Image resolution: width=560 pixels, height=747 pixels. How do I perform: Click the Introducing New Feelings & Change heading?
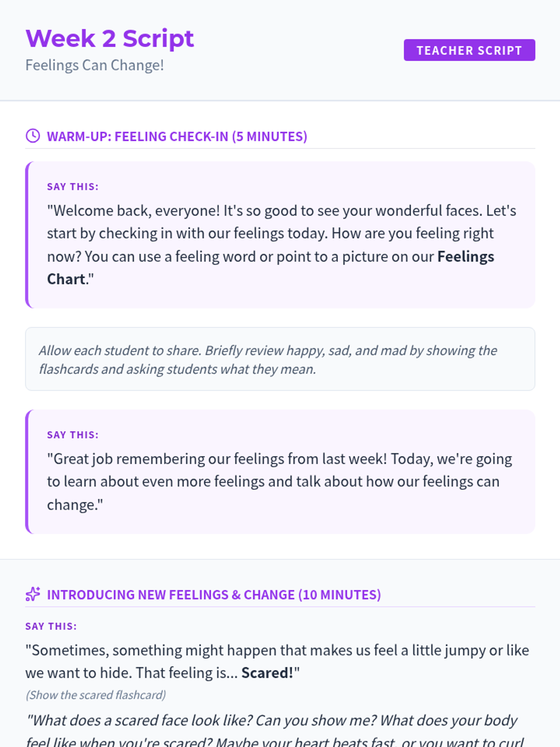[x=214, y=595]
